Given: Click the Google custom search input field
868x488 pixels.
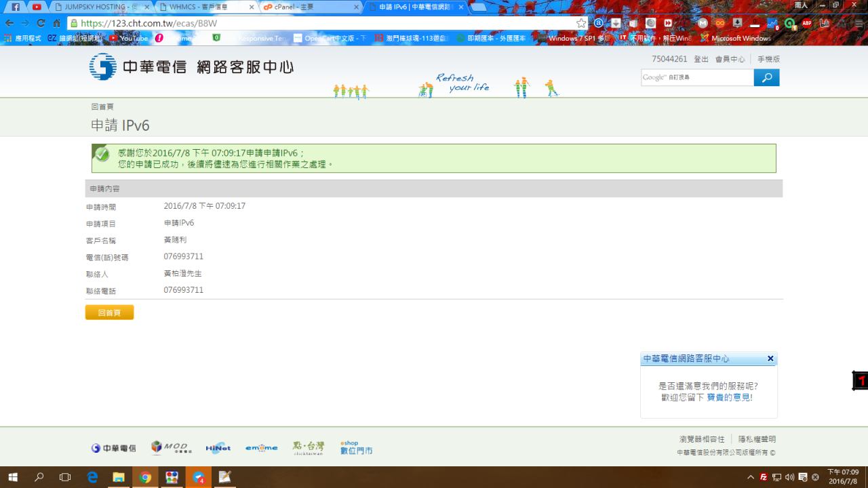Looking at the screenshot, I should point(696,78).
